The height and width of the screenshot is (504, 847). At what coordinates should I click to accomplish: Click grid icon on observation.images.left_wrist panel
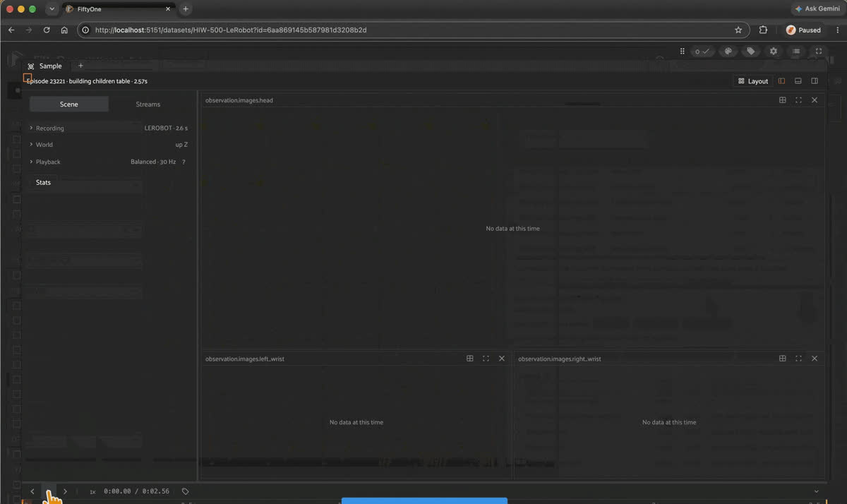coord(470,359)
